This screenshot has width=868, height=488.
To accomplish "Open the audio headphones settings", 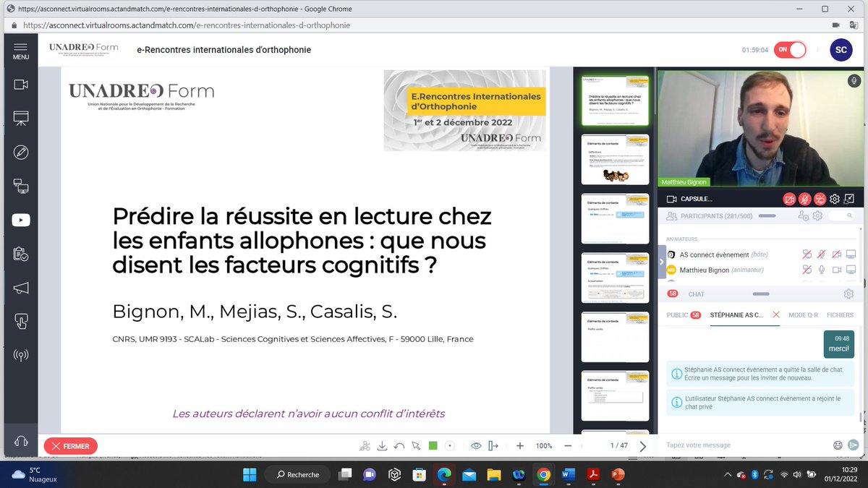I will tap(20, 441).
